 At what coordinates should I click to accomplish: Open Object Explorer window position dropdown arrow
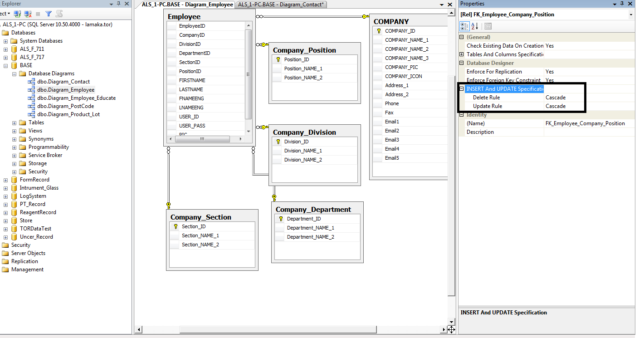[x=112, y=4]
